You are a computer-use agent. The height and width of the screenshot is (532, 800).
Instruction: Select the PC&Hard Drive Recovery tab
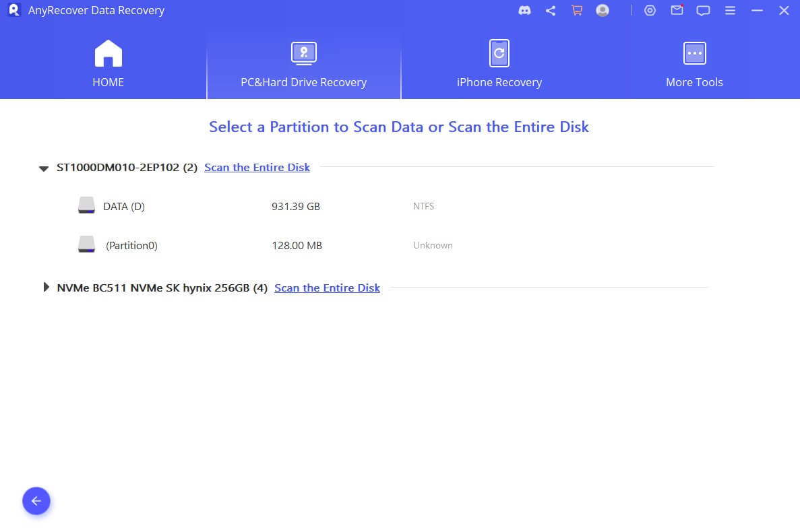point(303,65)
